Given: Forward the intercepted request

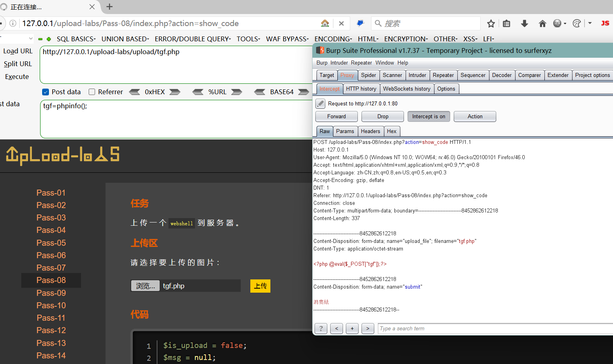Looking at the screenshot, I should pos(337,116).
